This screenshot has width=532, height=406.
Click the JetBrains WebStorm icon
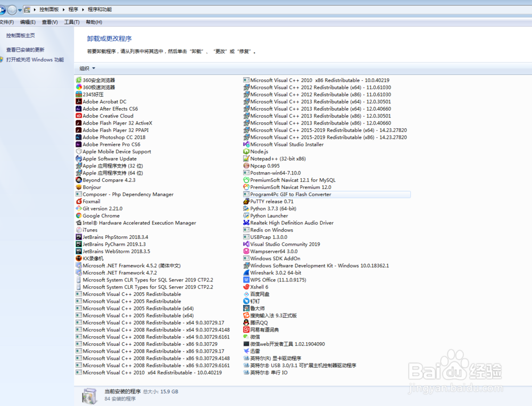click(79, 251)
